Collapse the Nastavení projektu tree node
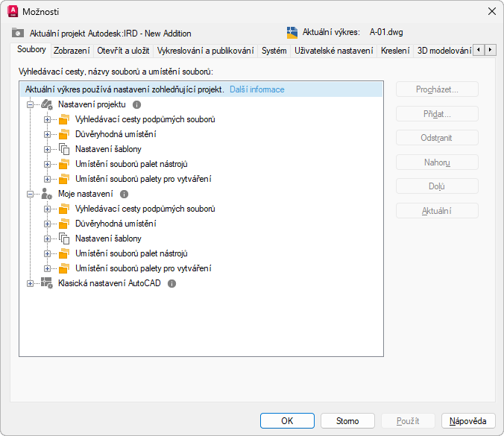504x436 pixels. tap(30, 104)
